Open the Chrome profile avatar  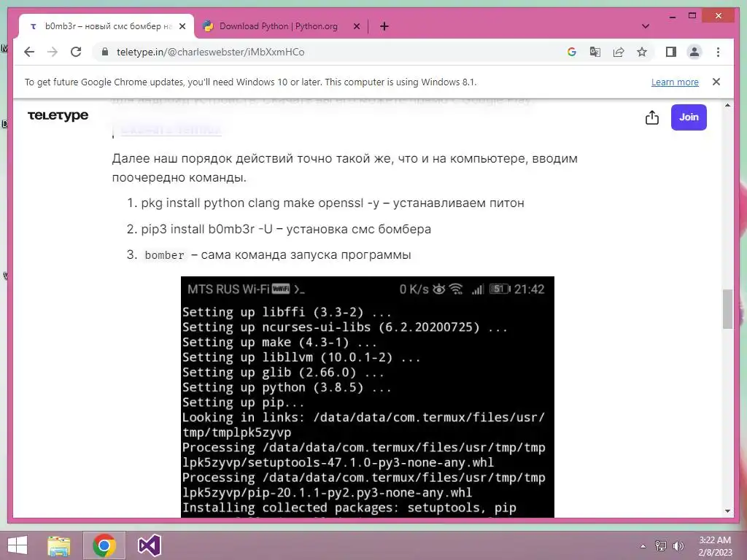694,52
